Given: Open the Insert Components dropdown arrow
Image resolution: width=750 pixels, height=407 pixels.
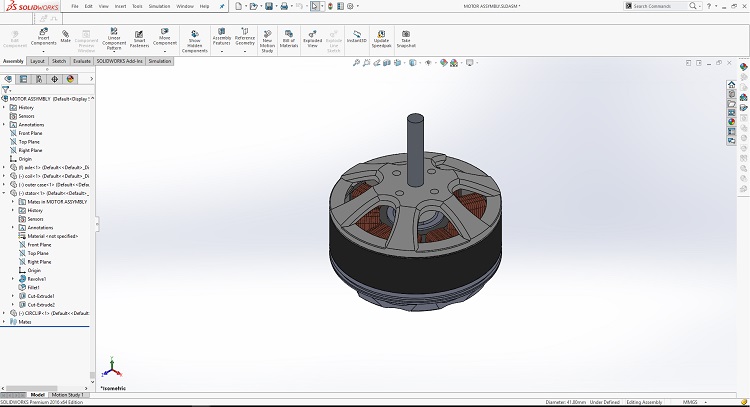Looking at the screenshot, I should tap(44, 51).
